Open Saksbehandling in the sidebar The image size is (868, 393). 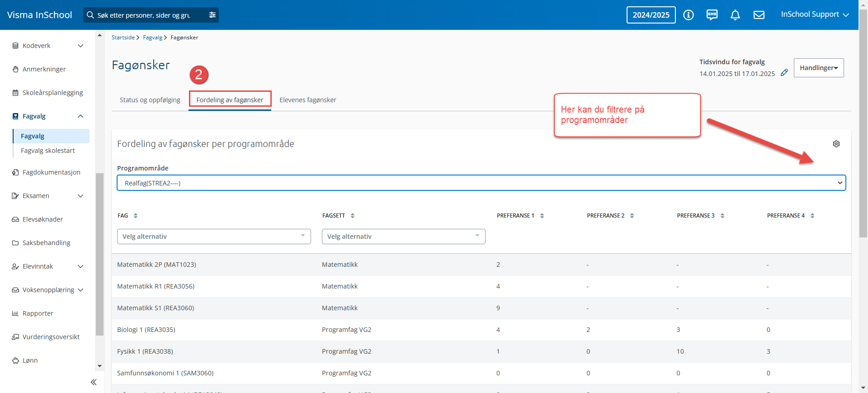tap(47, 243)
